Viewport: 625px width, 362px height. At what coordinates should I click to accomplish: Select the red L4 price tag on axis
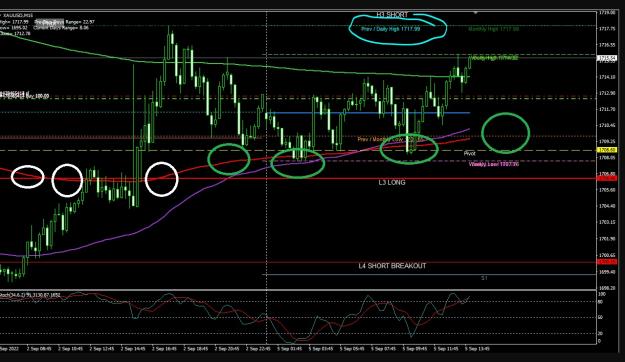click(x=607, y=262)
